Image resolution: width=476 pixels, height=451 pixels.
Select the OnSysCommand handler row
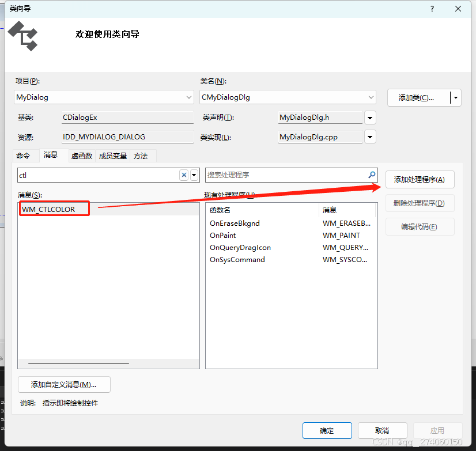pos(291,260)
